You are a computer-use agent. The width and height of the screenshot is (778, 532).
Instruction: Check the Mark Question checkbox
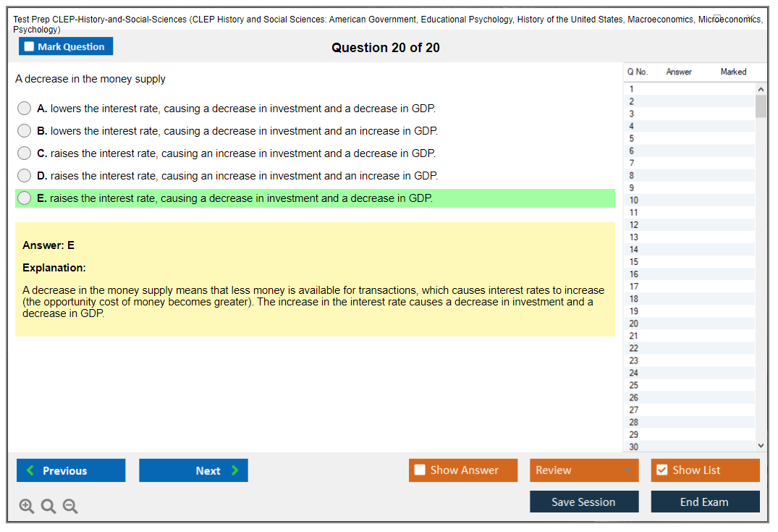[x=29, y=47]
